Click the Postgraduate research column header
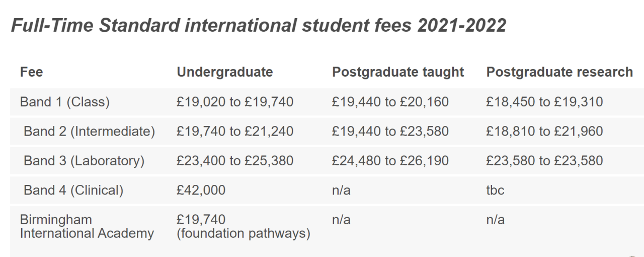Image resolution: width=644 pixels, height=257 pixels. coord(559,72)
